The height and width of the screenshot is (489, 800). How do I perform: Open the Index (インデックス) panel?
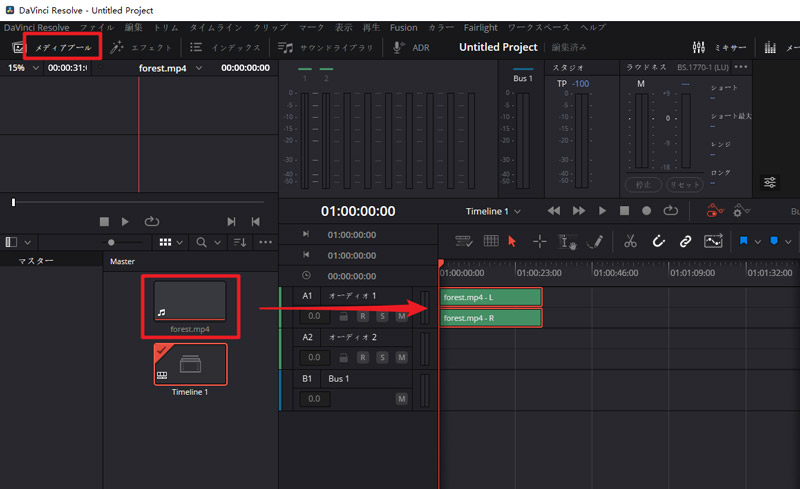point(225,47)
